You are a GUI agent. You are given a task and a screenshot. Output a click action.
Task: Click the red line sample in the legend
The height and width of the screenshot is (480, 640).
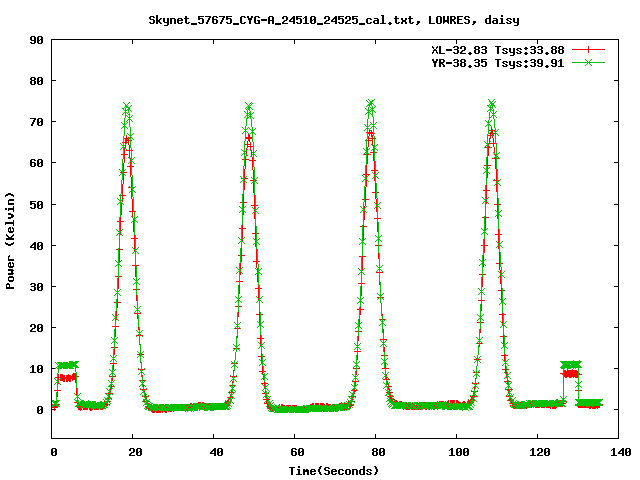tap(588, 50)
